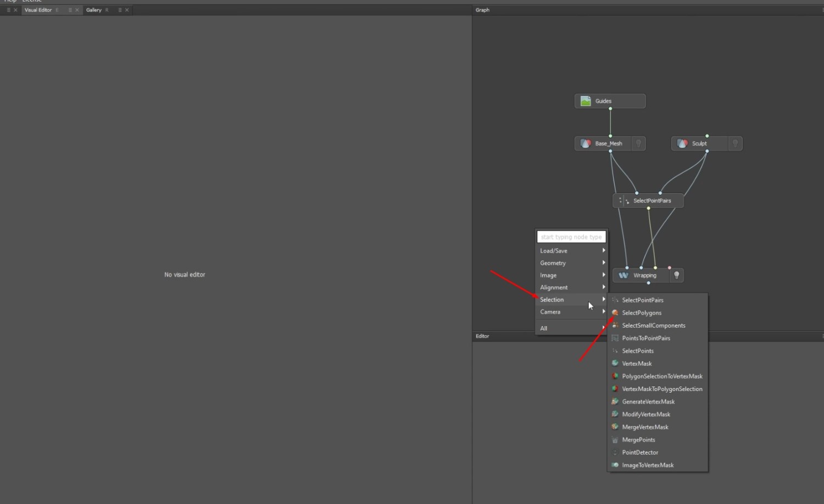This screenshot has height=504, width=824.
Task: Toggle the Base_Mesh node lightbulb
Action: pos(638,143)
